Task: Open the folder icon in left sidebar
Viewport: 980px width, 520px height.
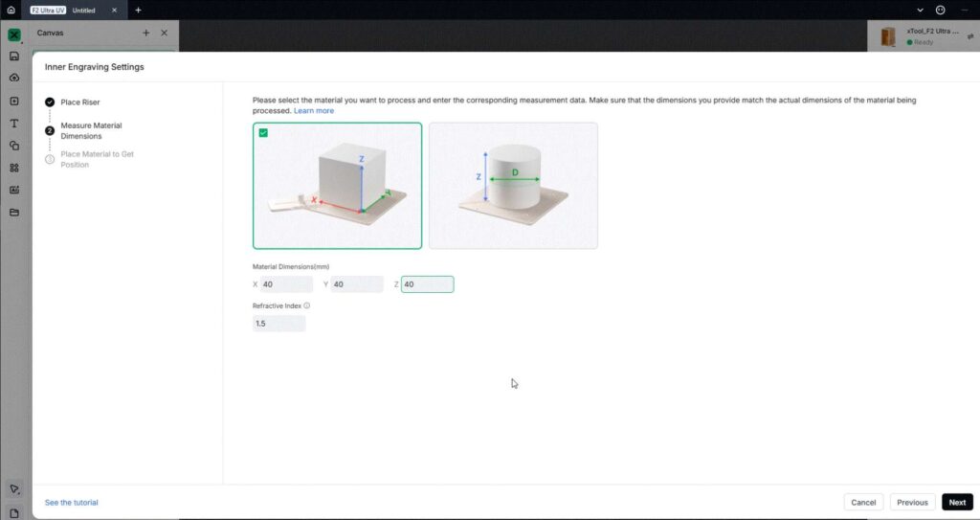Action: click(14, 212)
